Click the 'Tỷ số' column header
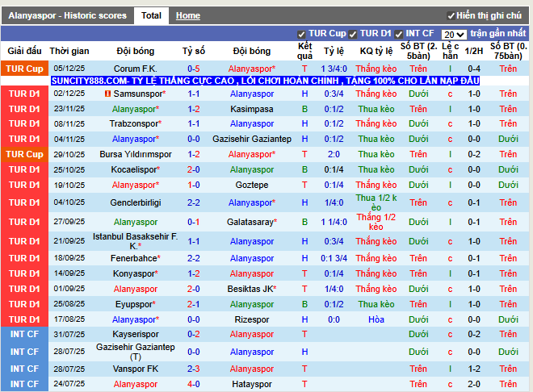The image size is (533, 392). click(194, 51)
